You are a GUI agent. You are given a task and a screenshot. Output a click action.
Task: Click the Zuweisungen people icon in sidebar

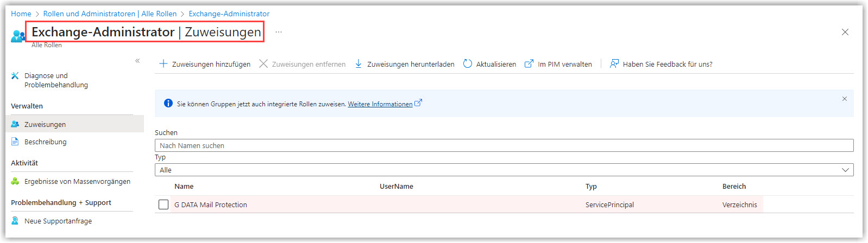click(15, 124)
